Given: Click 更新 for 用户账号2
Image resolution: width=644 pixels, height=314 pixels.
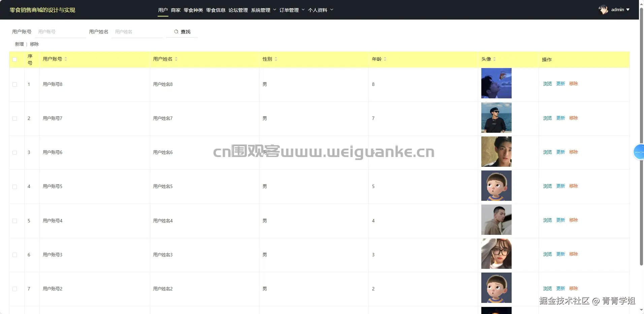Looking at the screenshot, I should [560, 288].
